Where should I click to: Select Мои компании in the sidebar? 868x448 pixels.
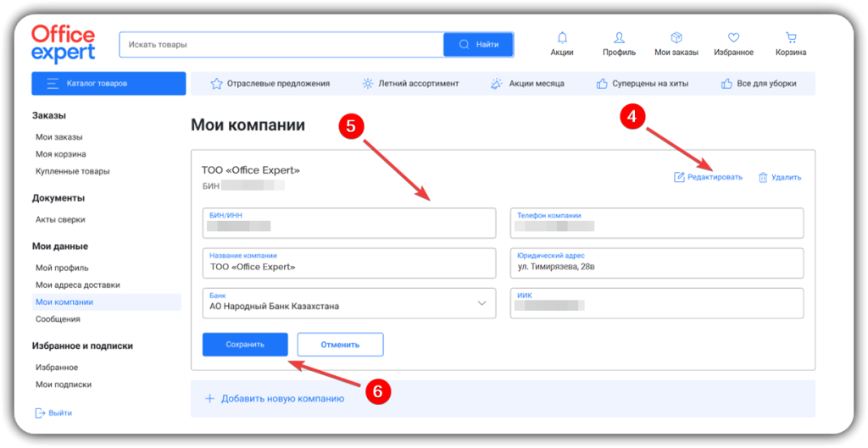(x=106, y=302)
